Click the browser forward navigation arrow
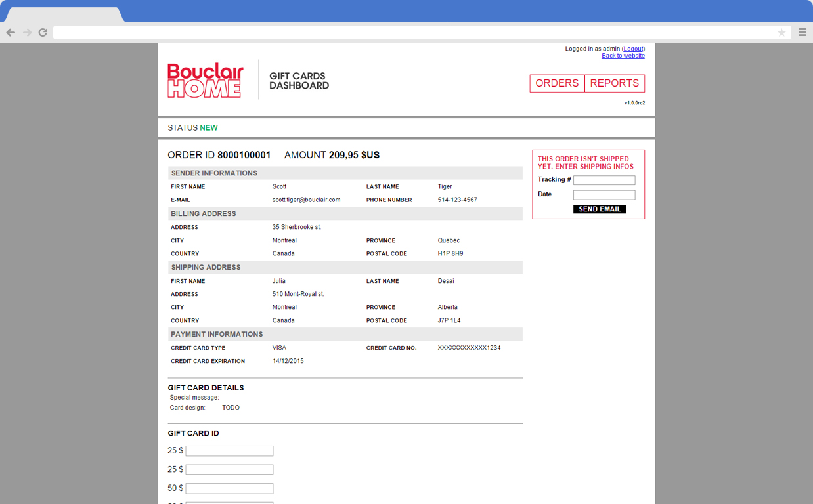This screenshot has width=813, height=504. [x=26, y=31]
